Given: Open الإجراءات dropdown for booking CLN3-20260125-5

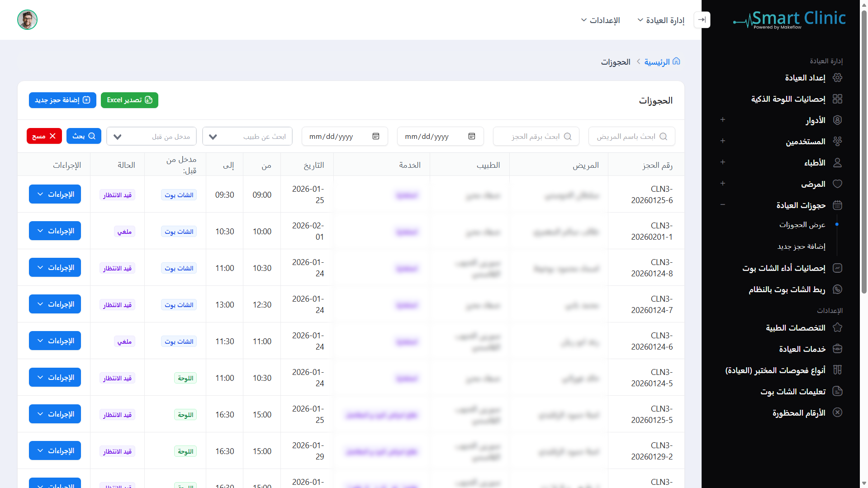Looking at the screenshot, I should 55,414.
